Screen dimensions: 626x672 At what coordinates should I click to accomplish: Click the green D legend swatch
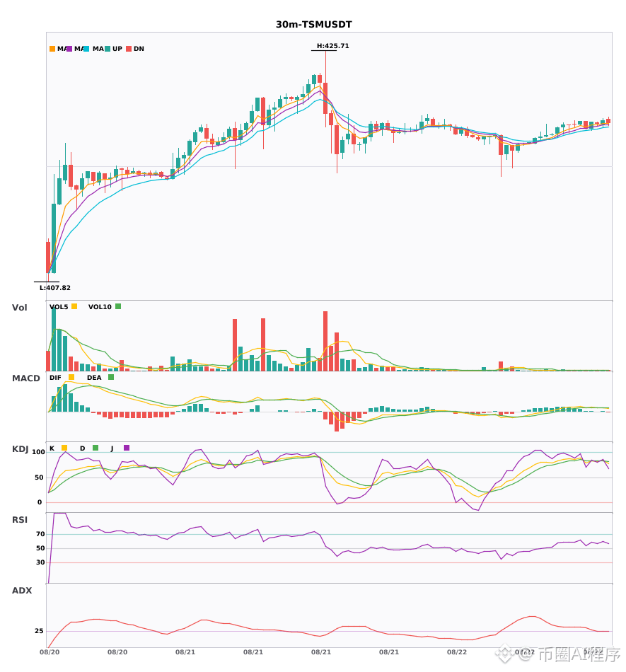click(x=95, y=448)
